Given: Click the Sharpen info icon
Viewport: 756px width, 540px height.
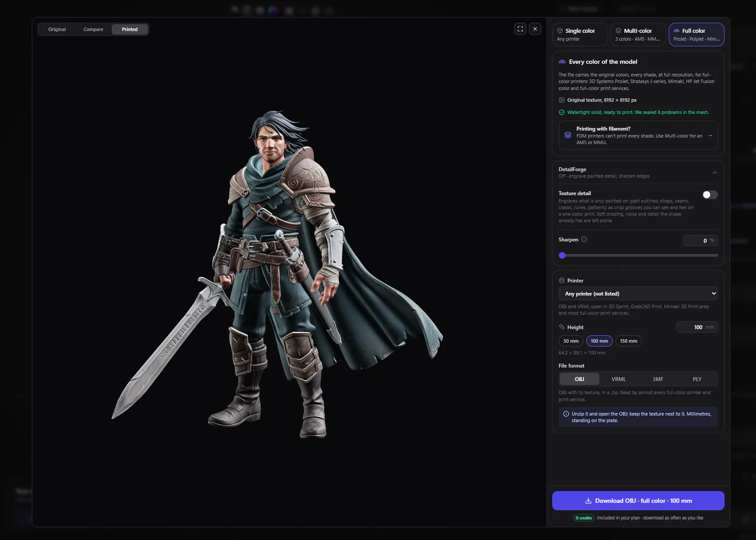Looking at the screenshot, I should tap(584, 240).
